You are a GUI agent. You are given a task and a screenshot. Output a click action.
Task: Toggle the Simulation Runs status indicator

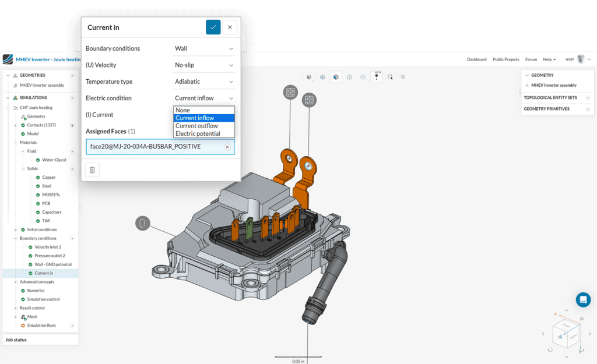[23, 324]
